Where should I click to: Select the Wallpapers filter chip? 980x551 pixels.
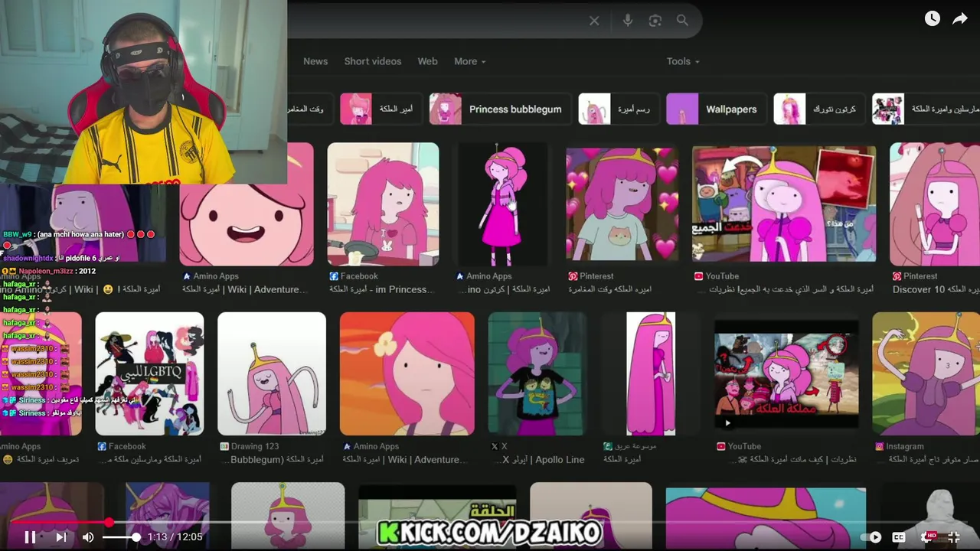(715, 109)
